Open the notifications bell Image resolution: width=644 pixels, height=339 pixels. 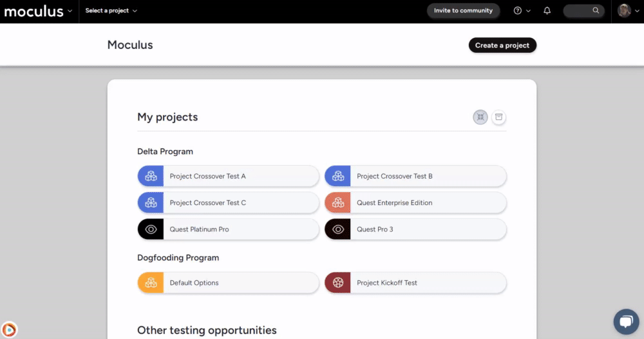pos(547,11)
